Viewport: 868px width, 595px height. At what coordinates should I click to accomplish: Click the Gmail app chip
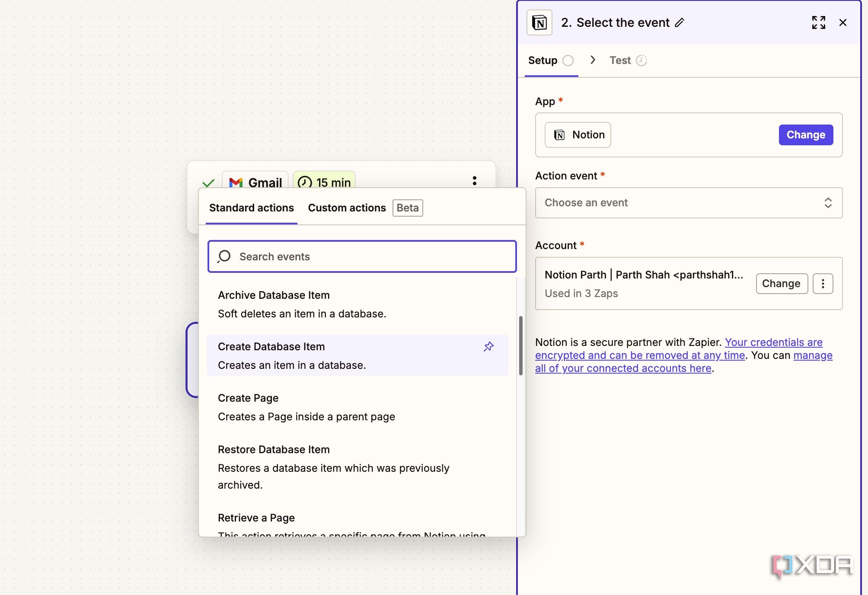click(x=255, y=181)
